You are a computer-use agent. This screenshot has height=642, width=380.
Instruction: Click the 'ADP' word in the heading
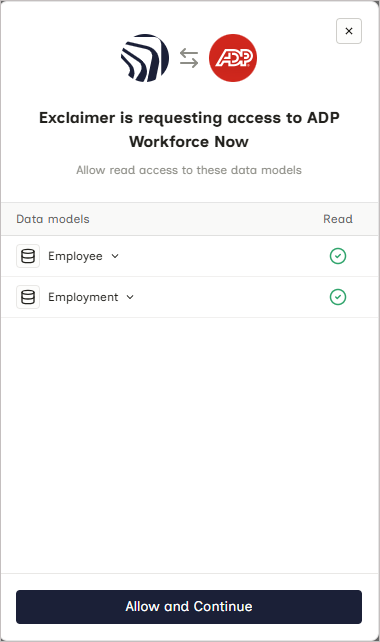(x=323, y=118)
